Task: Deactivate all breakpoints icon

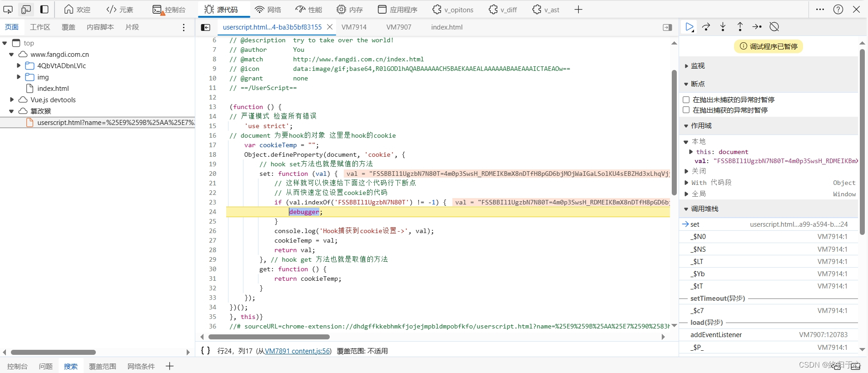Action: [774, 27]
